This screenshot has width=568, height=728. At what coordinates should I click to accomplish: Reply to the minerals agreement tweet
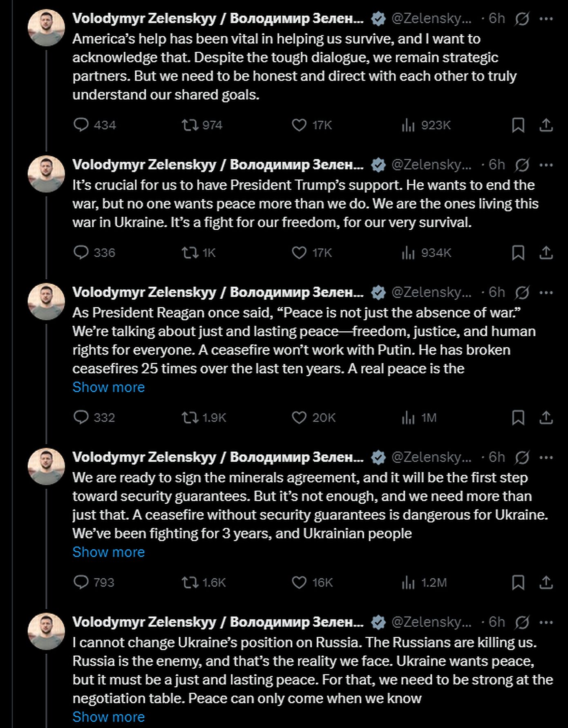pyautogui.click(x=81, y=582)
